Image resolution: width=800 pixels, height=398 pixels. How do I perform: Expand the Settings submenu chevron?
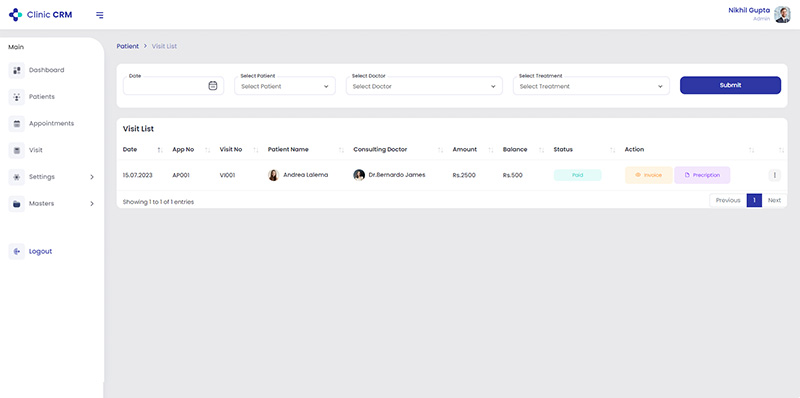[x=92, y=177]
